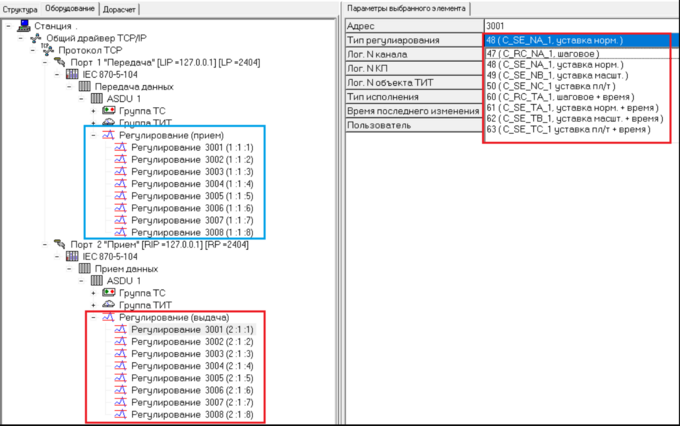Select the Порт 1 "Передача" port icon
This screenshot has width=680, height=426.
[59, 61]
